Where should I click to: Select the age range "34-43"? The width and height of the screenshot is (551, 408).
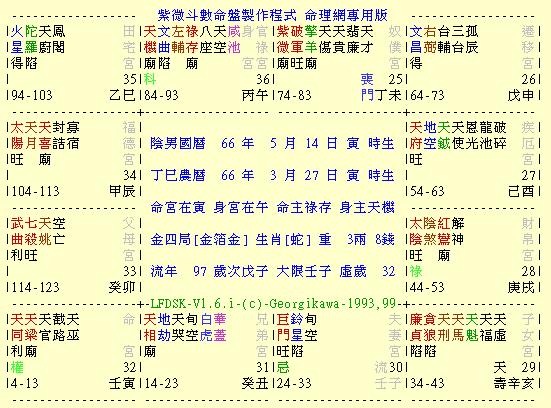pyautogui.click(x=427, y=383)
